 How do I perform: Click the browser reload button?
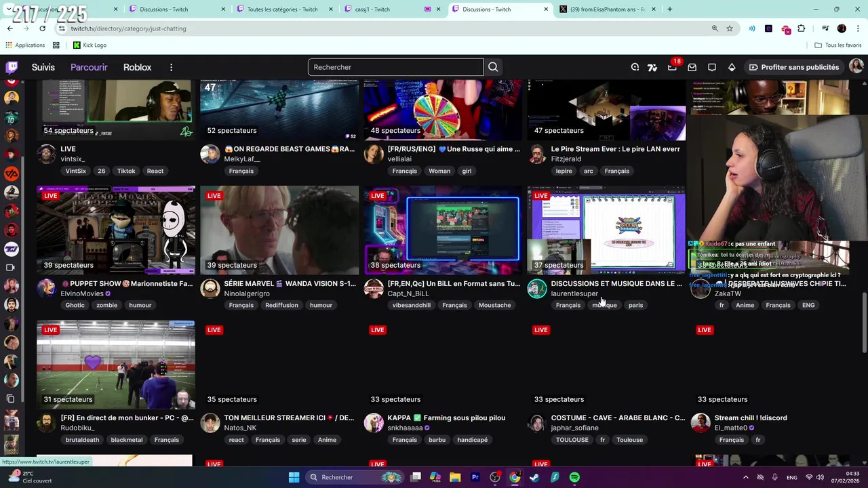pos(42,28)
